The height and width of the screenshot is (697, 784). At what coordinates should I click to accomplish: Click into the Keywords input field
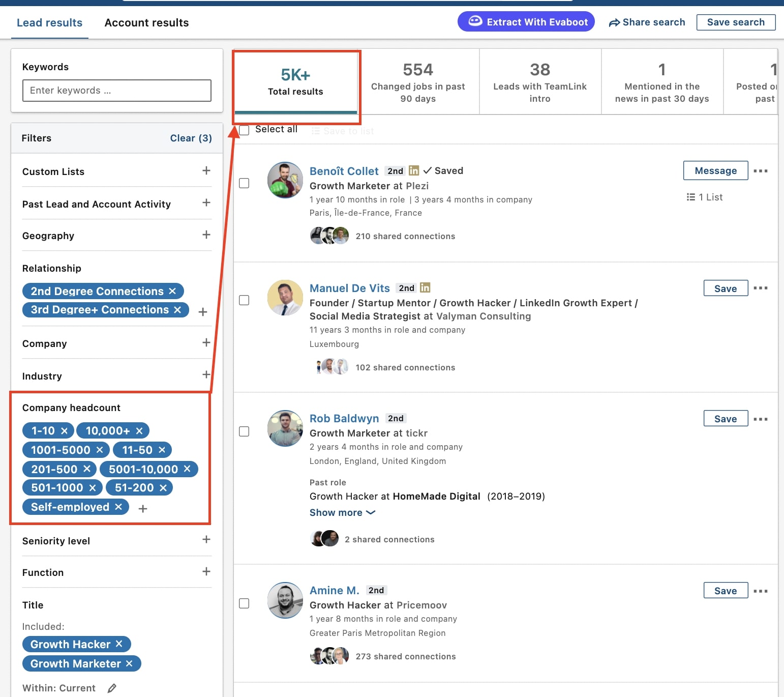[117, 91]
